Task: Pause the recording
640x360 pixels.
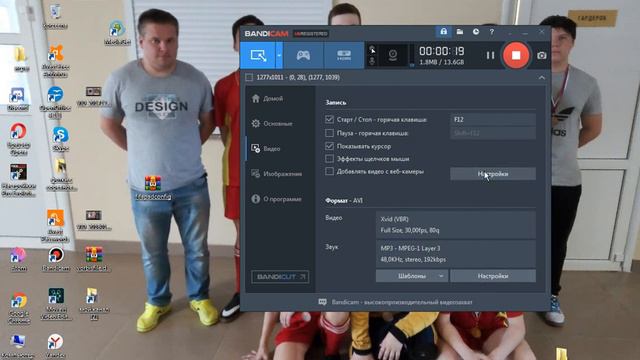Action: [490, 55]
